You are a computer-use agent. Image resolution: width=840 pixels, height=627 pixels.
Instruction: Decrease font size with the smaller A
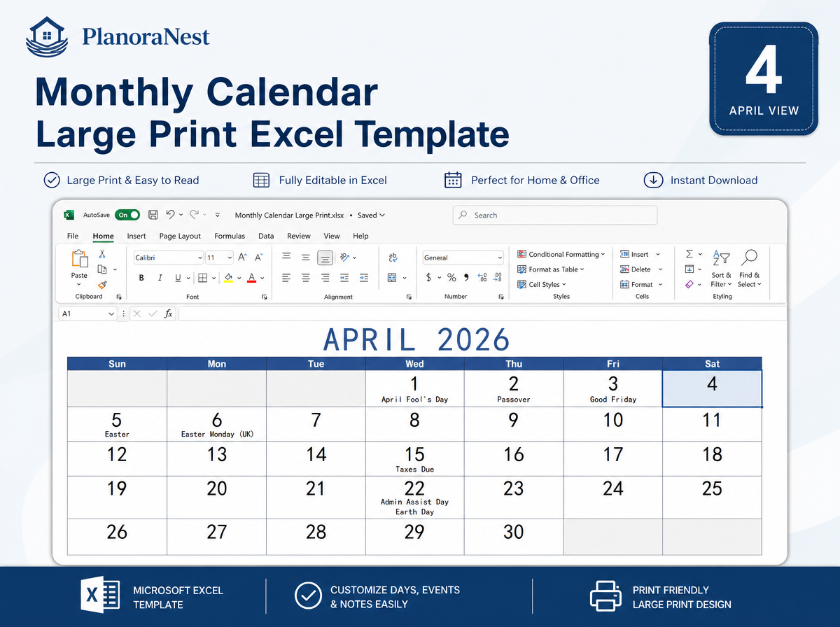(258, 258)
